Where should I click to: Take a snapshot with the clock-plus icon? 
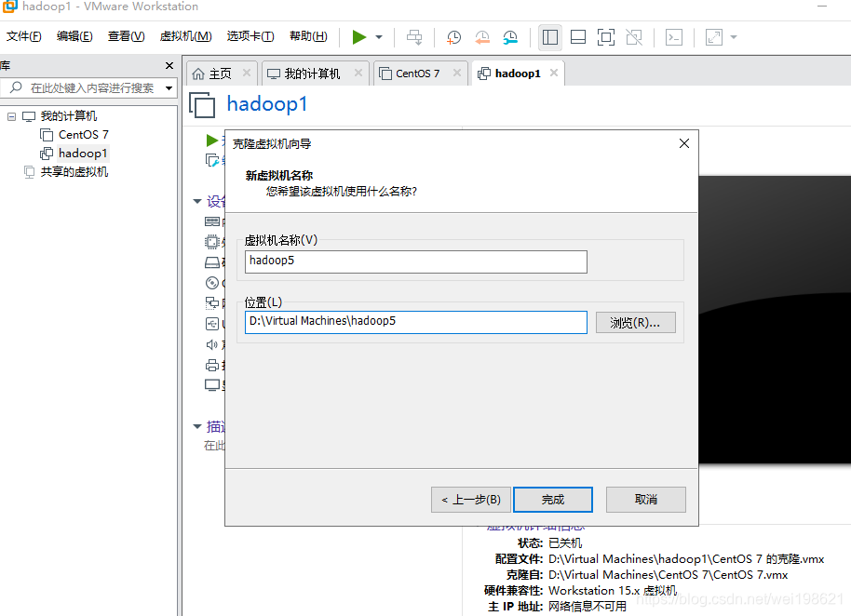(453, 37)
